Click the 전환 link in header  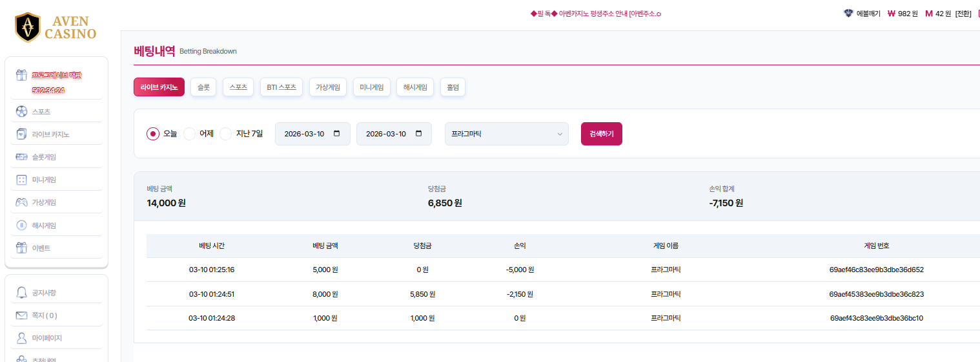[963, 14]
